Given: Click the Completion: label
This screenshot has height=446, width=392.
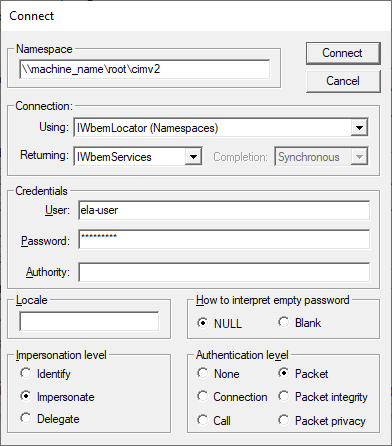Looking at the screenshot, I should (240, 157).
